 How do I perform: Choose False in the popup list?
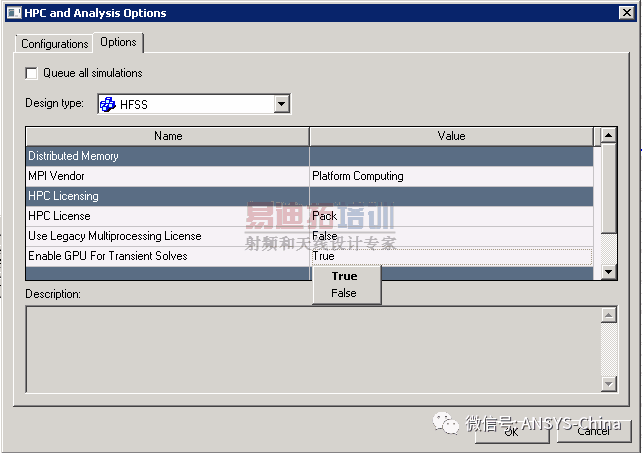(x=344, y=293)
